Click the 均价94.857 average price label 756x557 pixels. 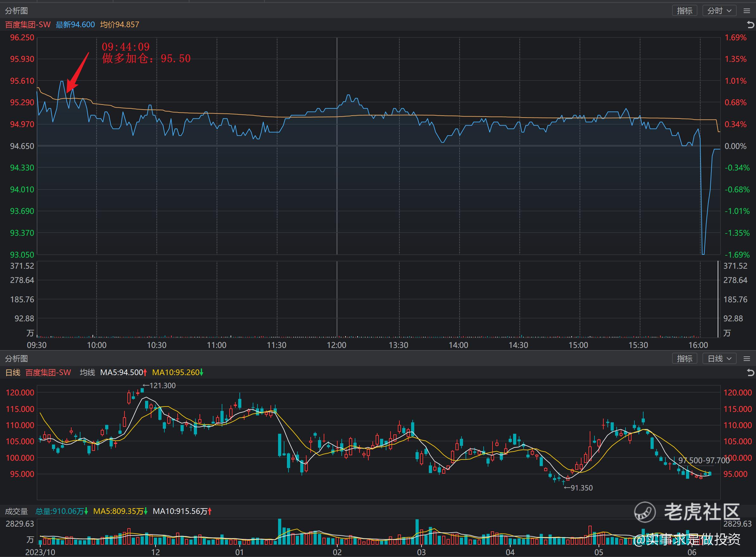click(120, 25)
